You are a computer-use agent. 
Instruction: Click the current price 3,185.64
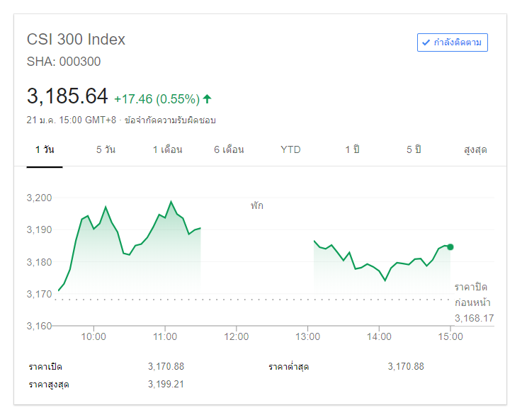(67, 96)
